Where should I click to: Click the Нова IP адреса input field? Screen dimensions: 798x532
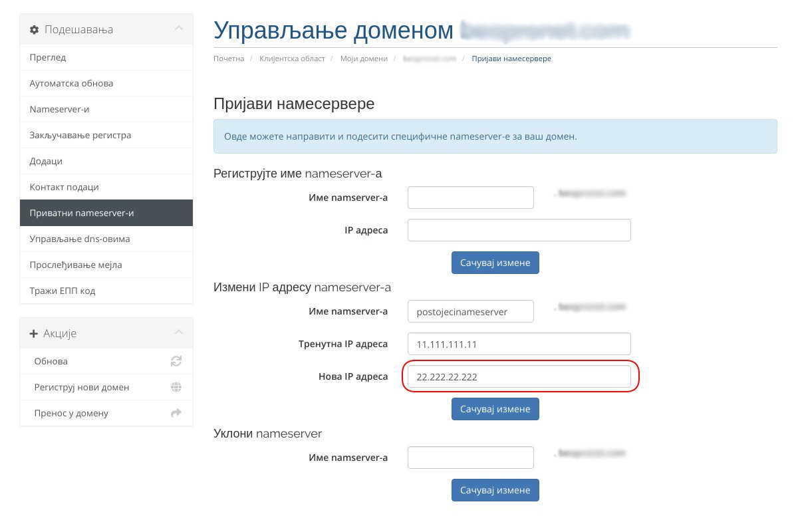tap(519, 376)
